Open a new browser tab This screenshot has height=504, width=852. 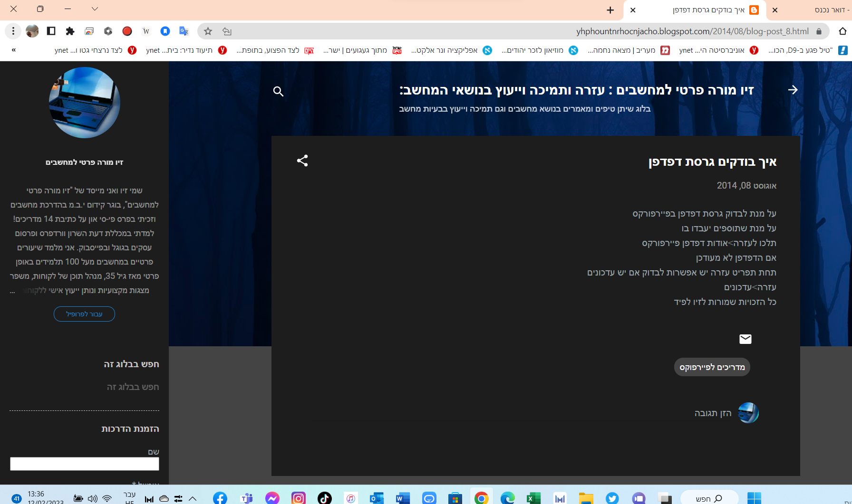(610, 10)
